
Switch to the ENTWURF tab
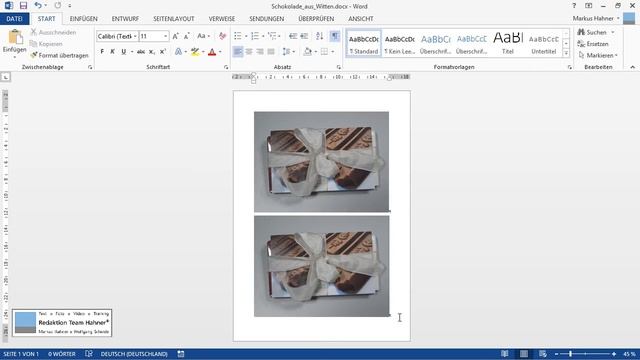125,19
